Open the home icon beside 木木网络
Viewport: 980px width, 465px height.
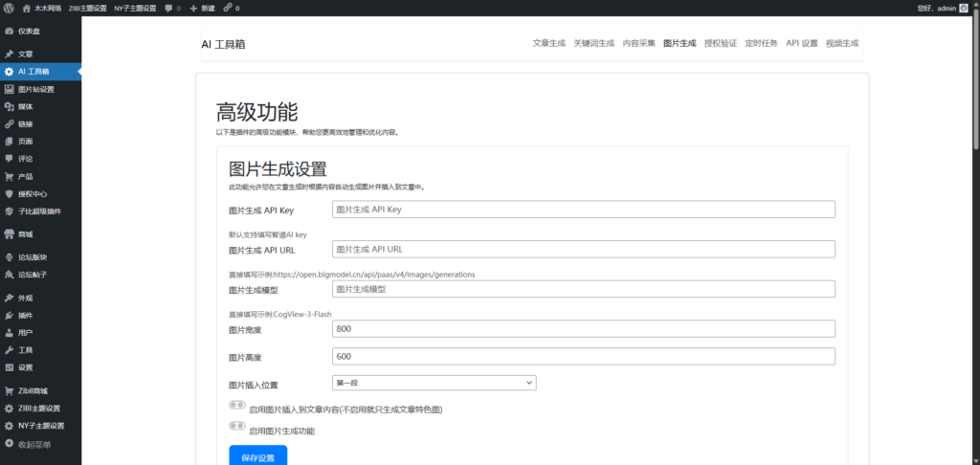(x=26, y=8)
